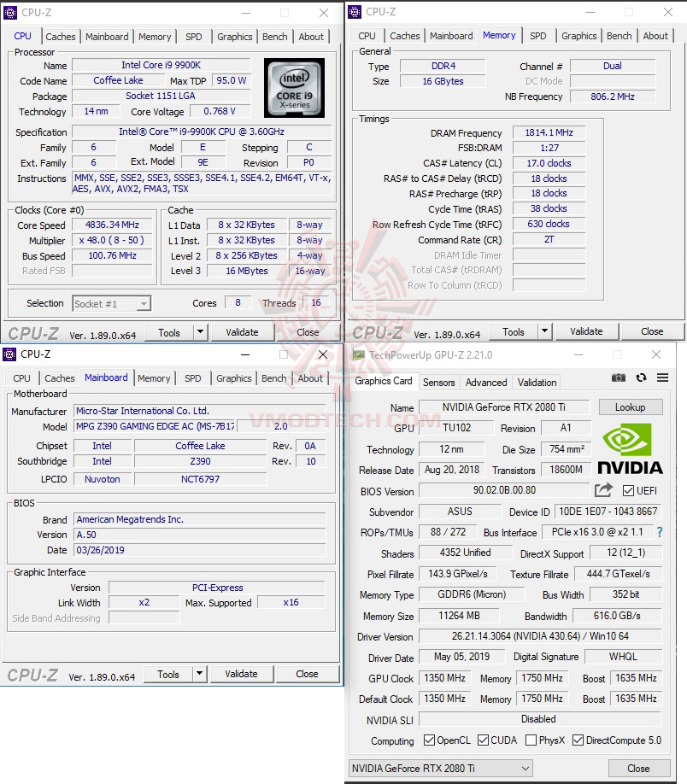Toggle the CUDA checkbox
687x784 pixels.
(x=483, y=740)
